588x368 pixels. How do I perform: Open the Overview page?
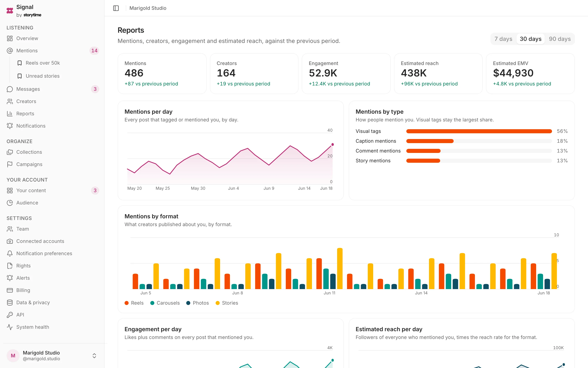52,38
